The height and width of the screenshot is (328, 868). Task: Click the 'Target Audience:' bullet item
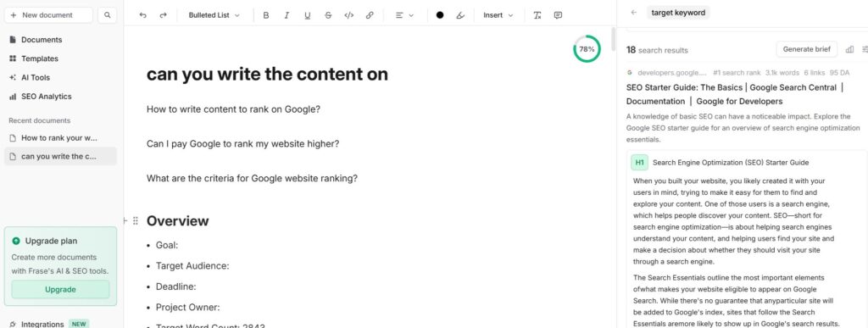[x=192, y=266]
